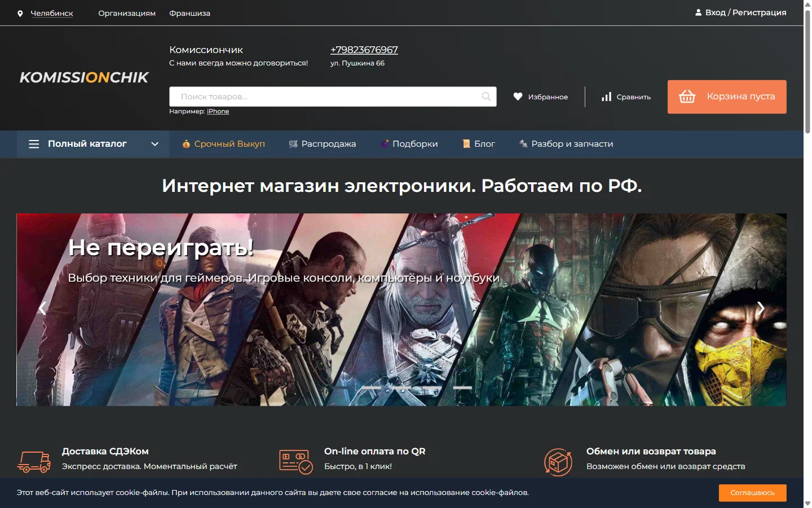
Task: Click the compare bar-chart icon
Action: coord(607,97)
